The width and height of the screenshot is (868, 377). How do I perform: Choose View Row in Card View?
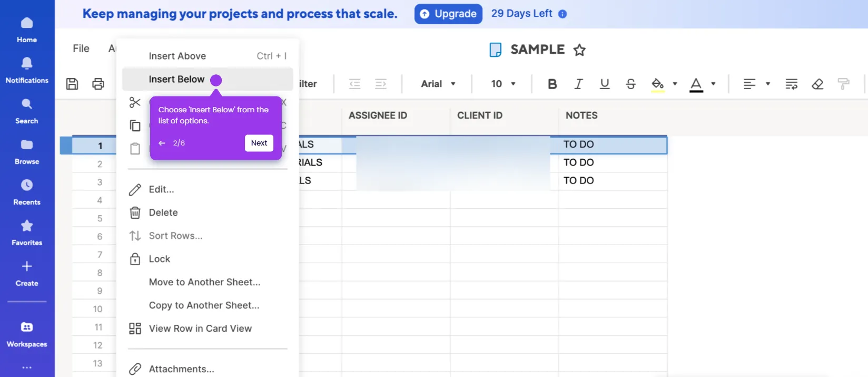click(208, 328)
